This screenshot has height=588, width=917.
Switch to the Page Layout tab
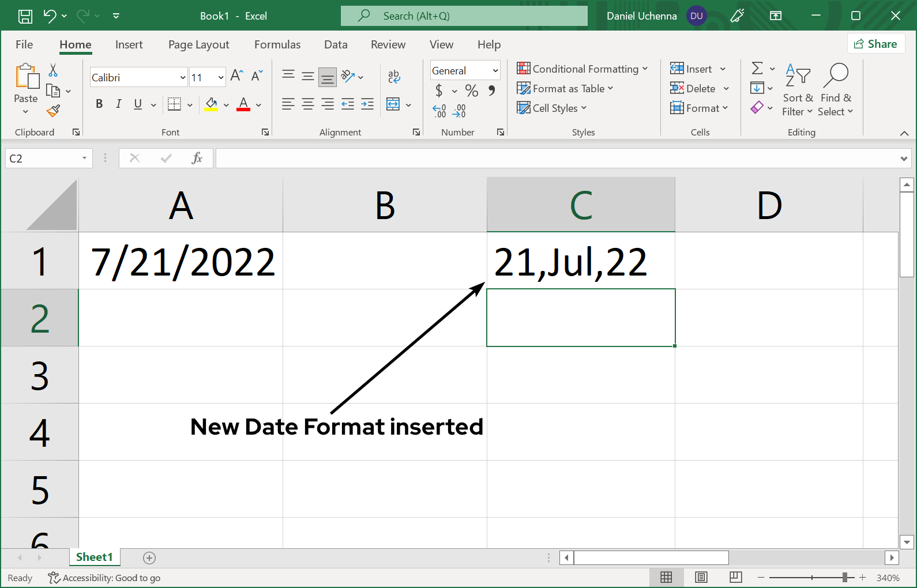pyautogui.click(x=198, y=44)
